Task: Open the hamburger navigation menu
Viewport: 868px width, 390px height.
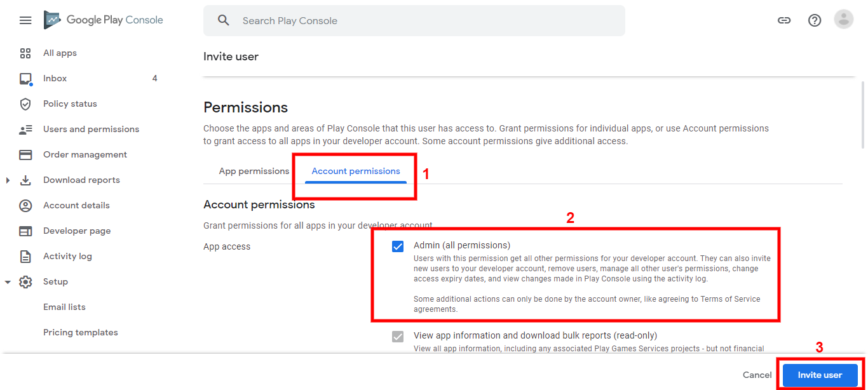Action: tap(25, 20)
